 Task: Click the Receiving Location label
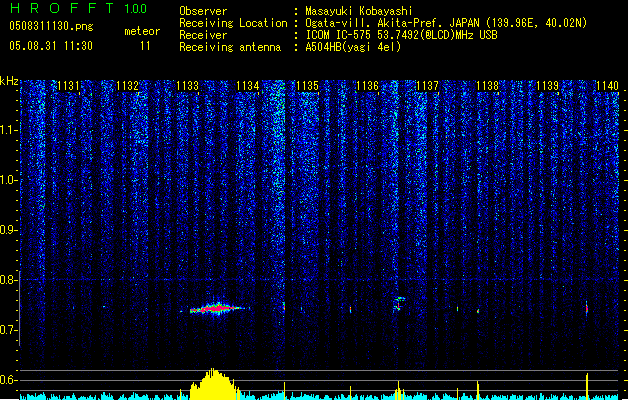(233, 23)
